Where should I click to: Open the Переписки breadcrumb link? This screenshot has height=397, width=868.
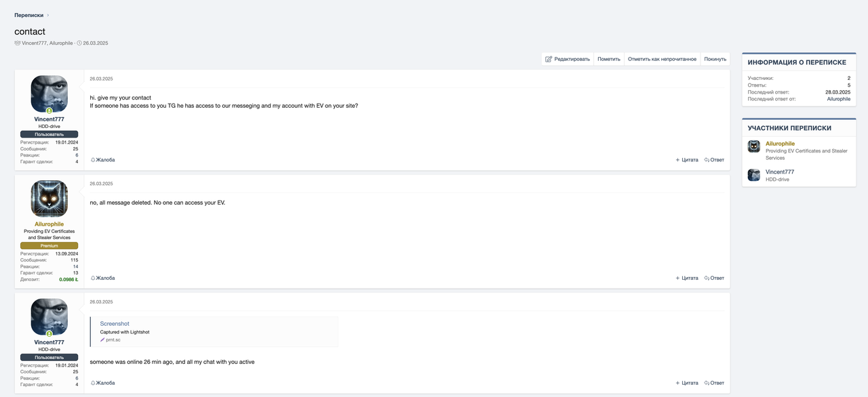click(29, 15)
